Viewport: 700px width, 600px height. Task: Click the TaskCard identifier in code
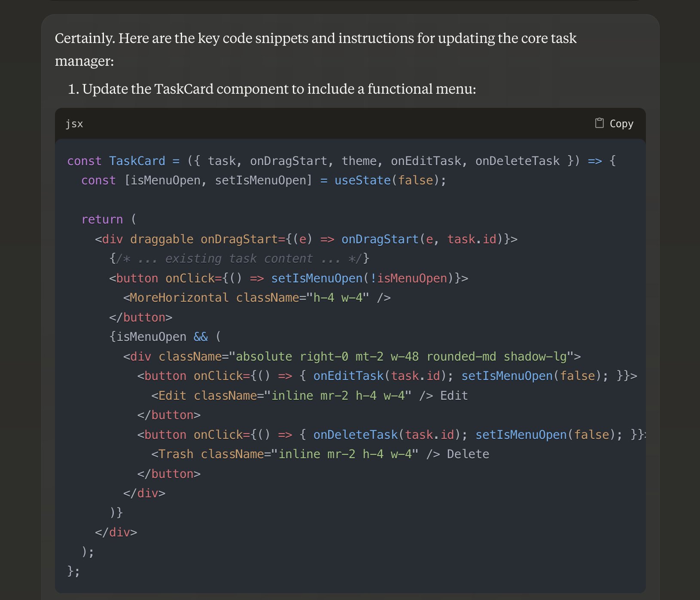[137, 161]
